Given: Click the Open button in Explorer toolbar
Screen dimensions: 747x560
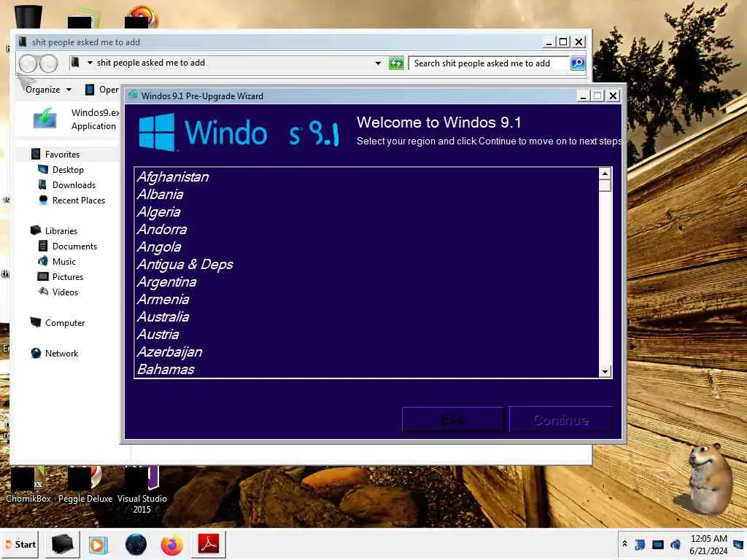Looking at the screenshot, I should coord(102,90).
